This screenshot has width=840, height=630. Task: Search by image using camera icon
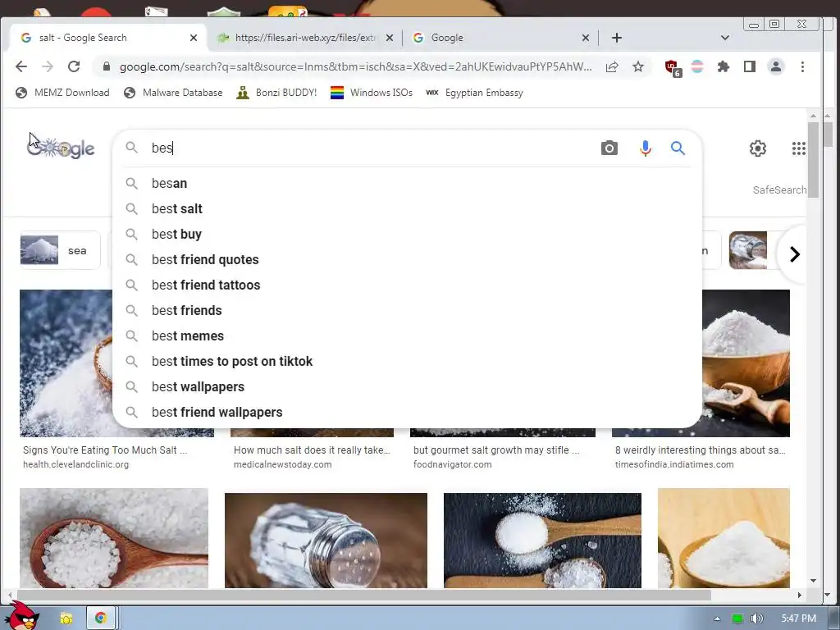click(x=609, y=148)
